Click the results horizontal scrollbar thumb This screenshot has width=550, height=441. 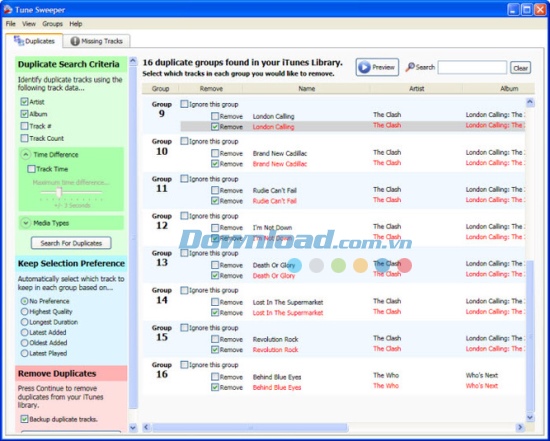250,427
